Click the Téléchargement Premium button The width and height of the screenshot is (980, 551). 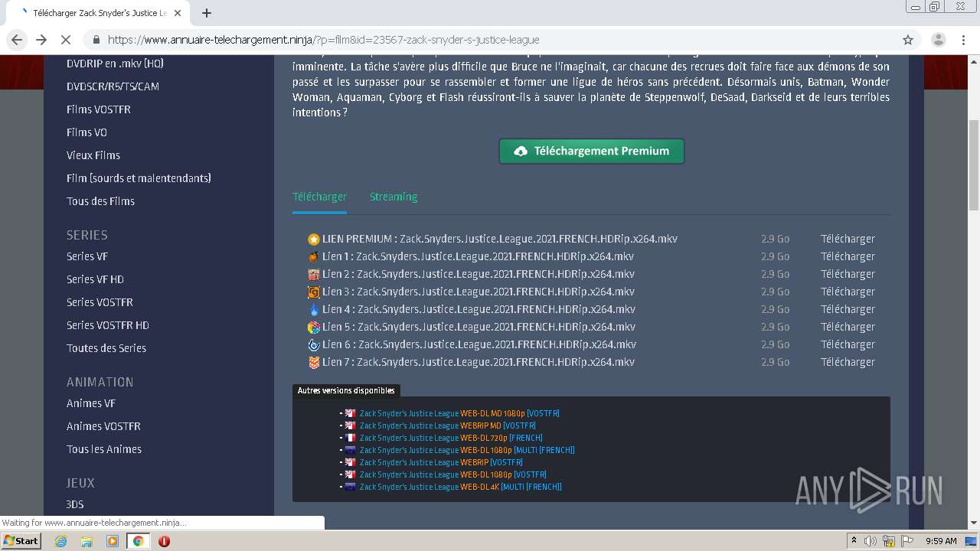tap(592, 151)
